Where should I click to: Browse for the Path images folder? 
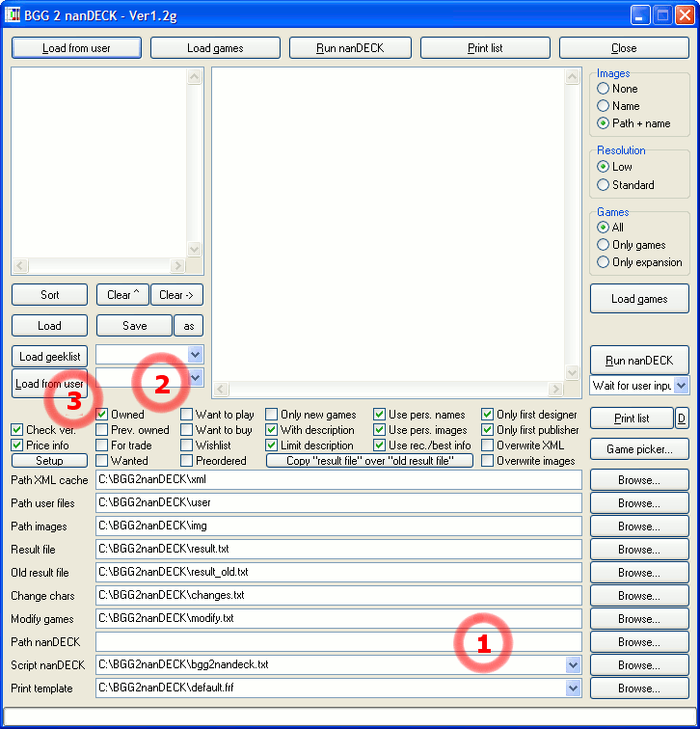click(x=639, y=526)
